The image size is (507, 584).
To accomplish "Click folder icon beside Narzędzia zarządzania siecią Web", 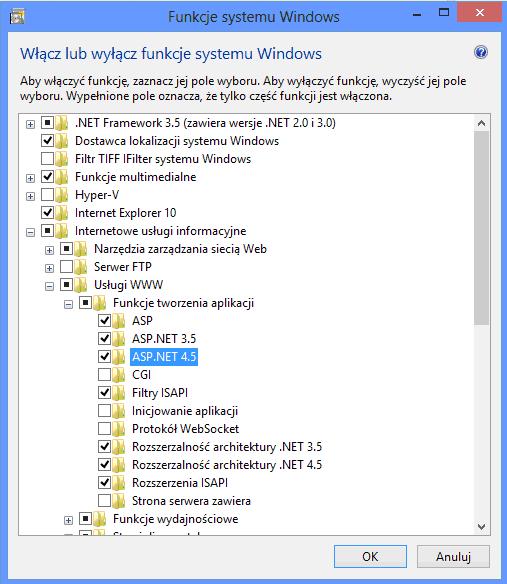I will [x=80, y=249].
